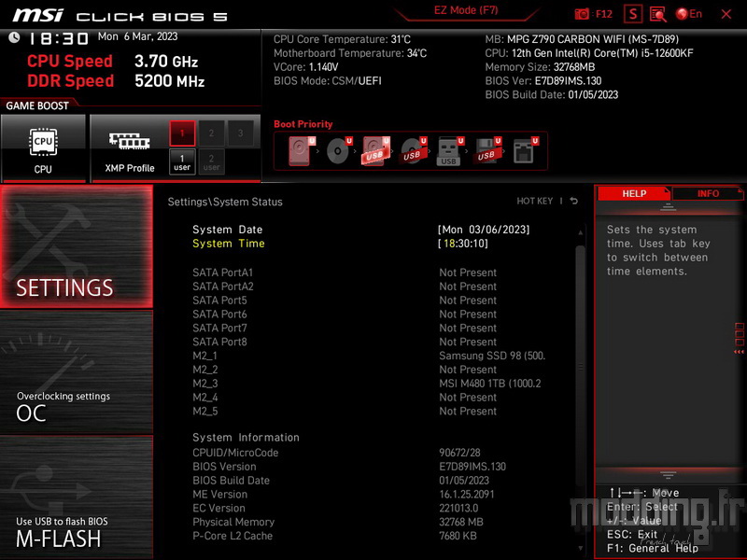747x560 pixels.
Task: Switch to the HELP tab
Action: click(634, 193)
